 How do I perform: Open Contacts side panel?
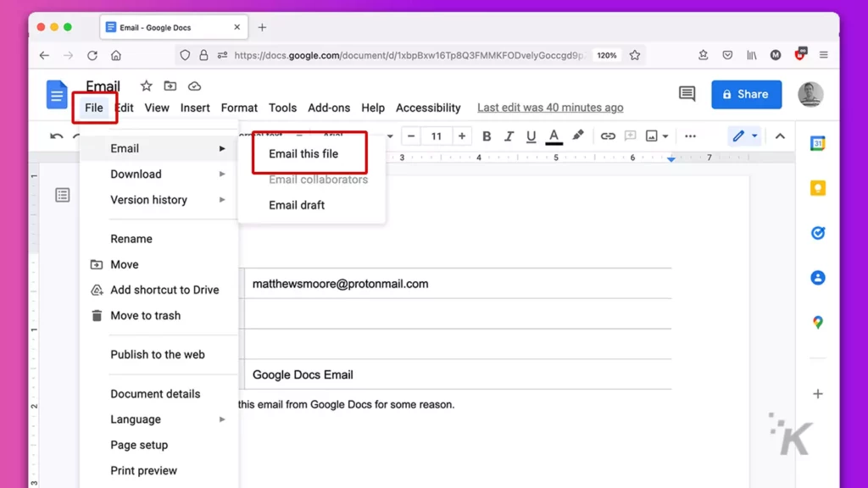[x=818, y=278]
